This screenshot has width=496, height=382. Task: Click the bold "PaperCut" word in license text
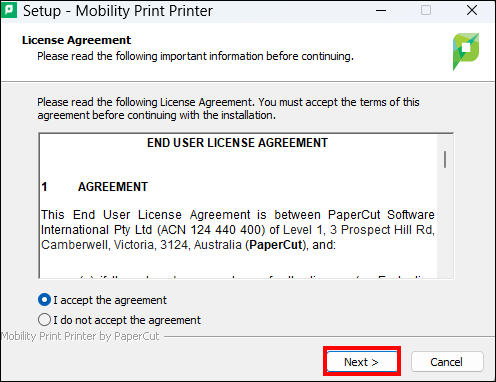[276, 245]
